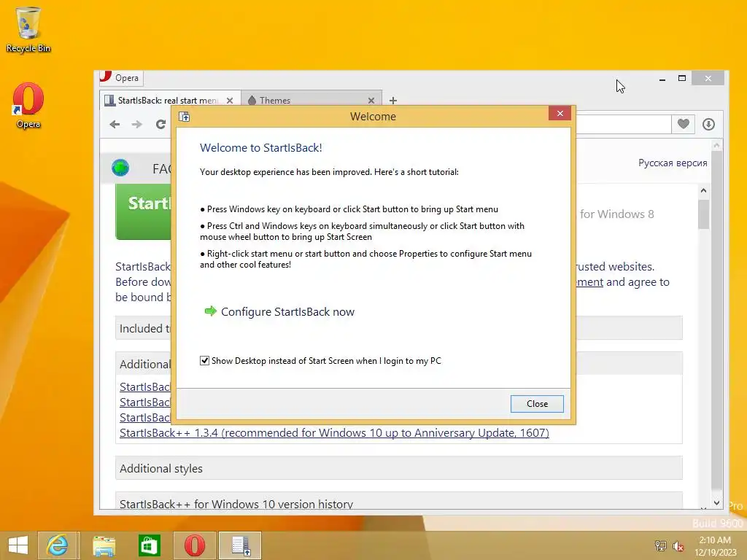Click the 'Welcome to StartIsBack!' heading
This screenshot has height=560, width=747.
pyautogui.click(x=260, y=147)
